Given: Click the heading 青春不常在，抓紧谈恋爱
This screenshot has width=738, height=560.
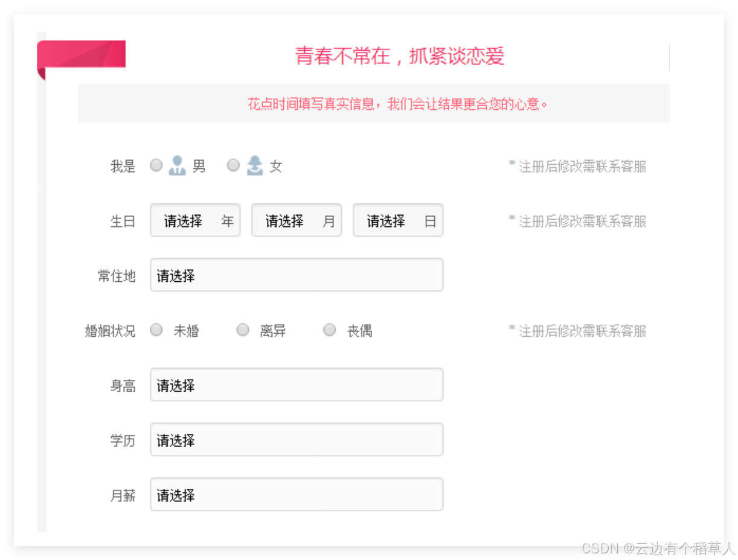Looking at the screenshot, I should [x=400, y=56].
